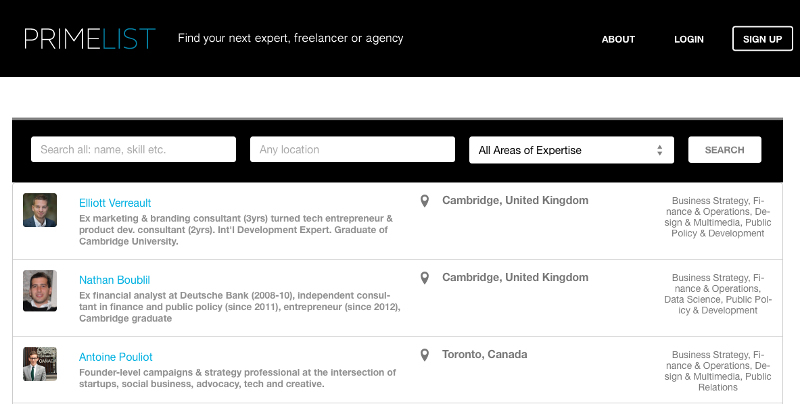This screenshot has width=800, height=404.
Task: Focus the Any location input field
Action: [352, 150]
